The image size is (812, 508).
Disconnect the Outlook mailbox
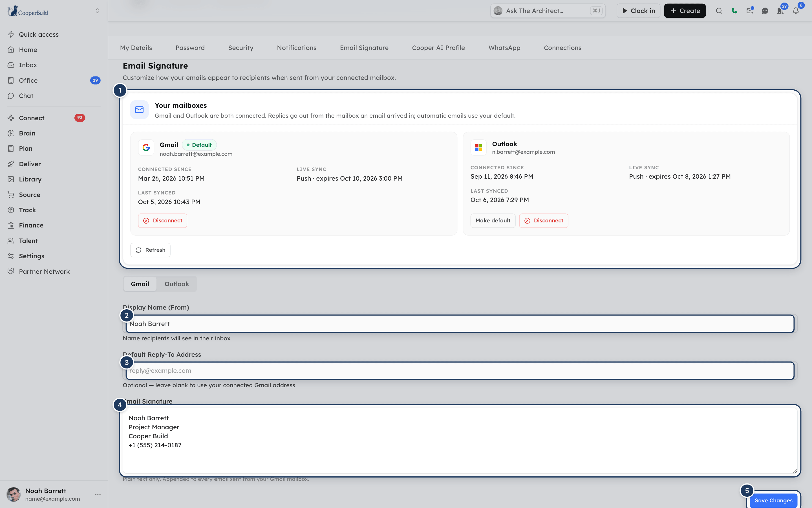coord(544,221)
